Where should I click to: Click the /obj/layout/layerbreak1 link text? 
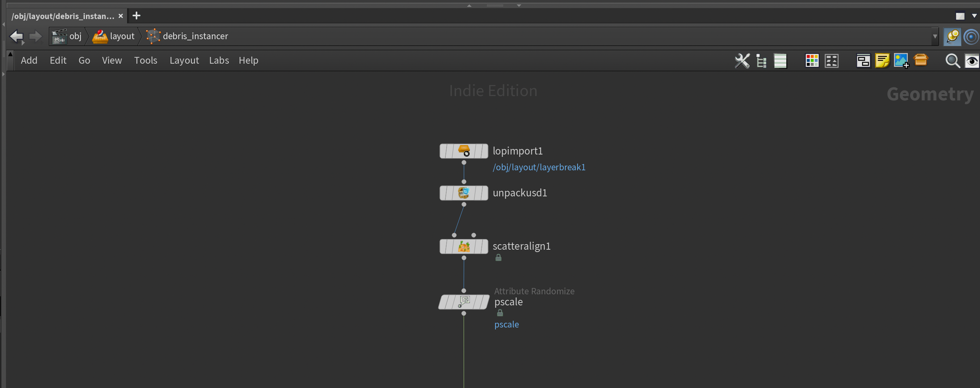pyautogui.click(x=539, y=167)
